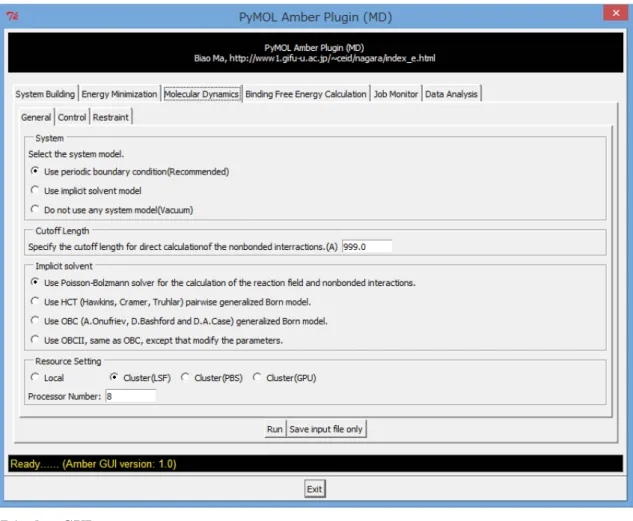Select Use periodic boundary condition option

(130, 172)
